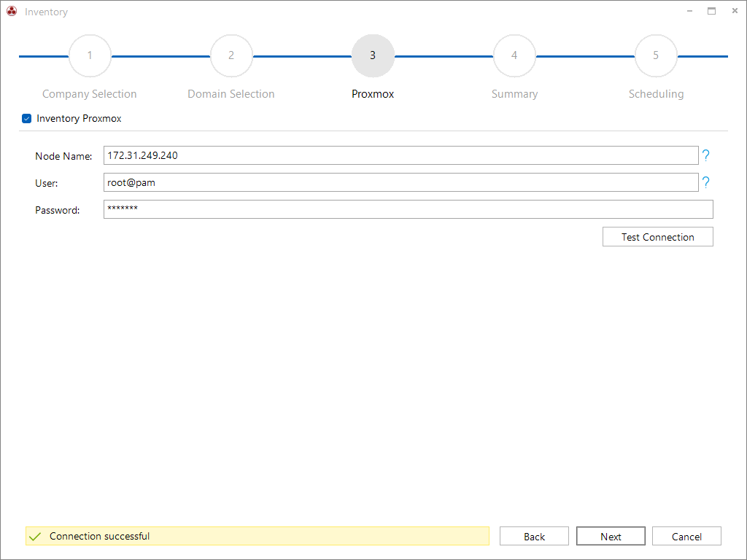
Task: Click the Inventory window title text
Action: pyautogui.click(x=46, y=12)
